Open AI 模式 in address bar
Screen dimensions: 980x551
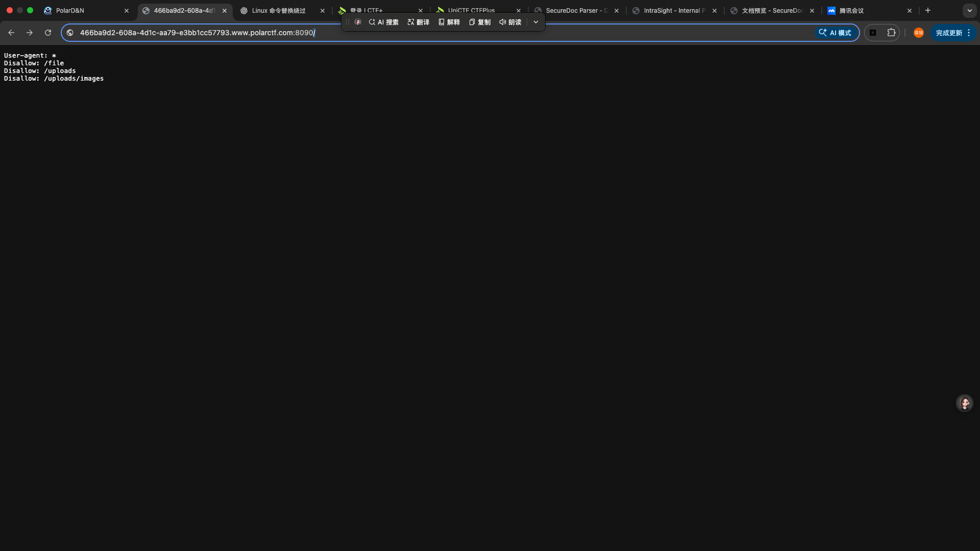tap(835, 33)
